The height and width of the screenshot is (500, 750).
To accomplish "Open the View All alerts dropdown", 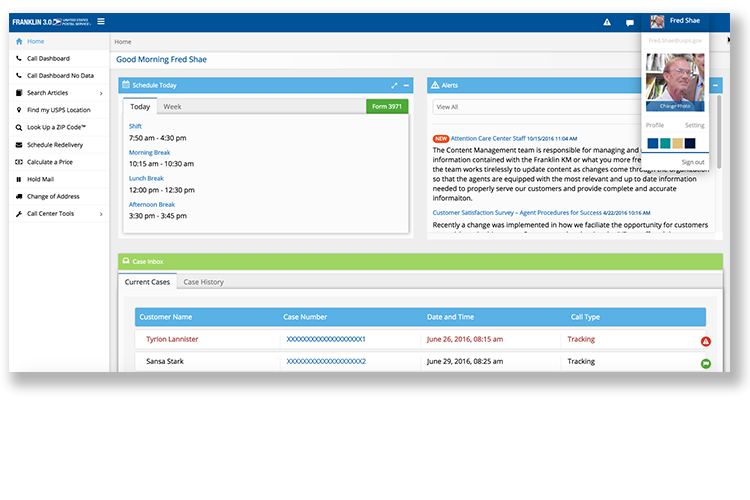I will [537, 107].
